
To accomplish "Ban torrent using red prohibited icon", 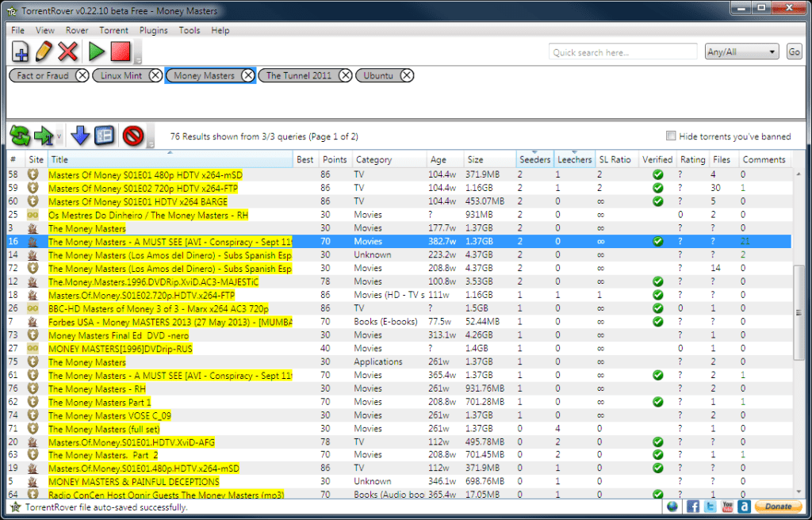I will 132,136.
